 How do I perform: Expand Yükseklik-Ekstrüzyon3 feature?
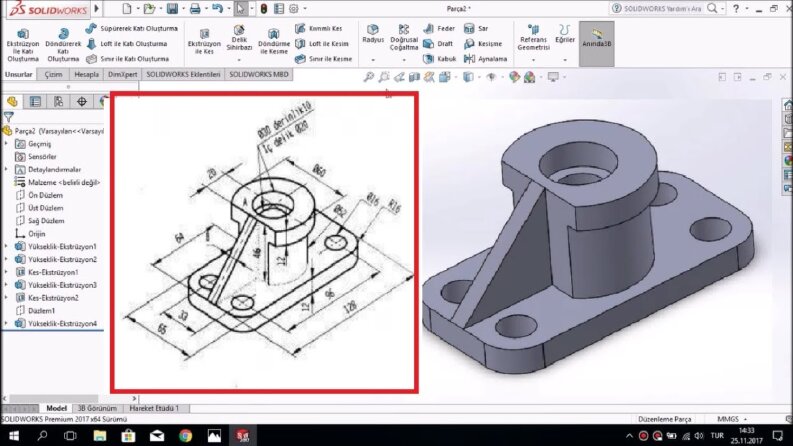pos(6,285)
